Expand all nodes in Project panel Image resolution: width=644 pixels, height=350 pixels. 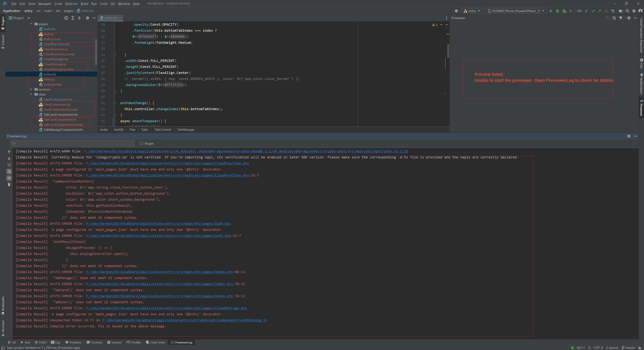click(73, 18)
